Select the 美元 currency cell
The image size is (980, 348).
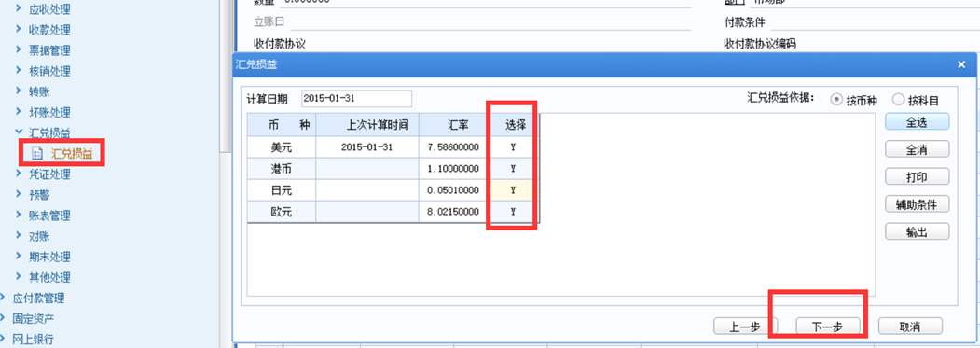pyautogui.click(x=282, y=147)
